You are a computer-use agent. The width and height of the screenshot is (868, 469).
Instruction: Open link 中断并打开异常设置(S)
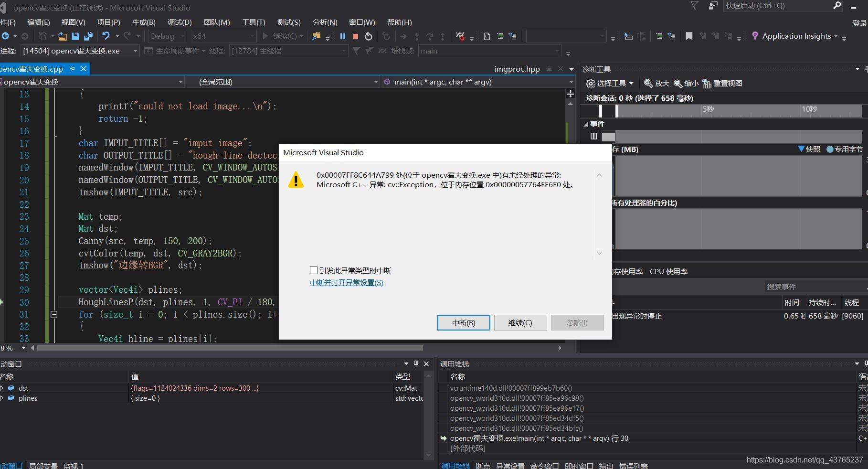click(x=347, y=282)
